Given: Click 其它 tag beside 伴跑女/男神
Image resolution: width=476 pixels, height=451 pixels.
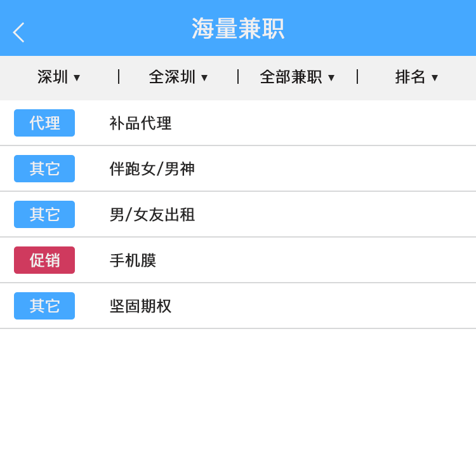Looking at the screenshot, I should pyautogui.click(x=44, y=169).
